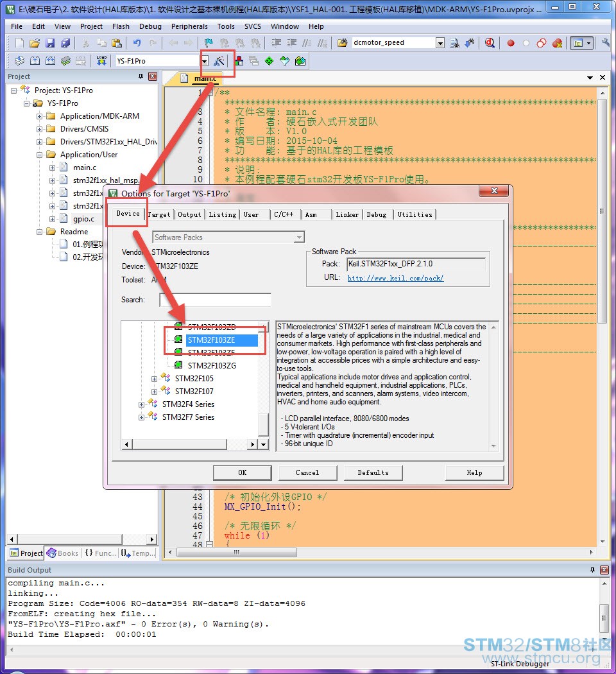This screenshot has width=616, height=674.
Task: Switch to the Linker tab
Action: pyautogui.click(x=347, y=214)
